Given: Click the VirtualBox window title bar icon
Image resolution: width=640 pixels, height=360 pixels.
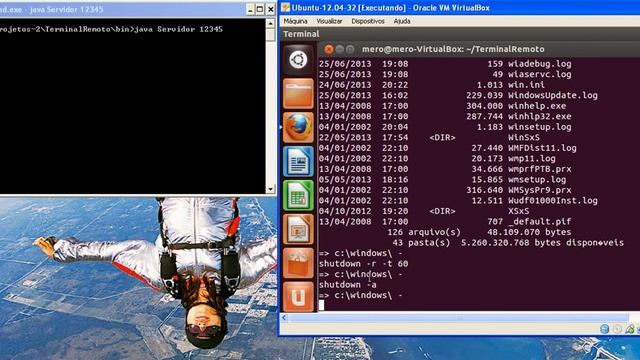Looking at the screenshot, I should pyautogui.click(x=285, y=8).
